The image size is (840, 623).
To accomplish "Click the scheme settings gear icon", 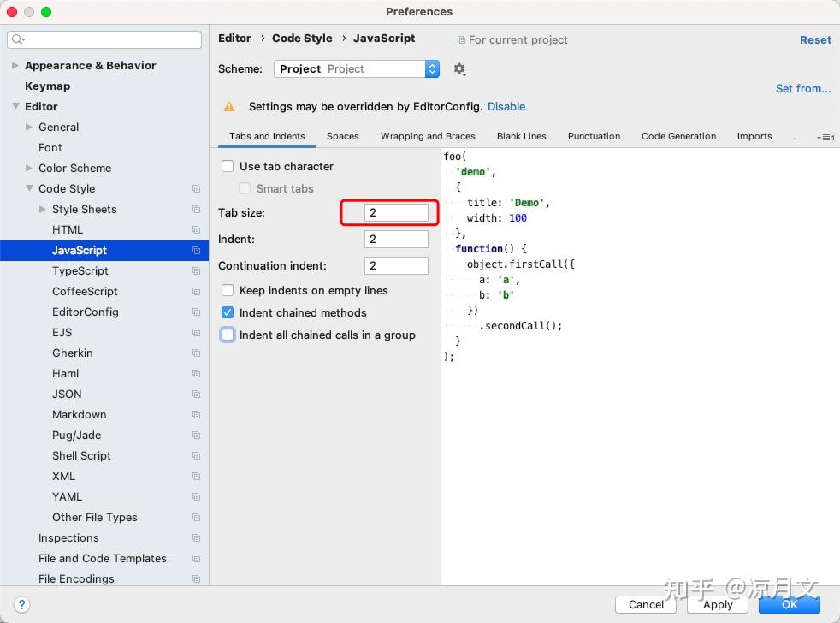I will 459,69.
